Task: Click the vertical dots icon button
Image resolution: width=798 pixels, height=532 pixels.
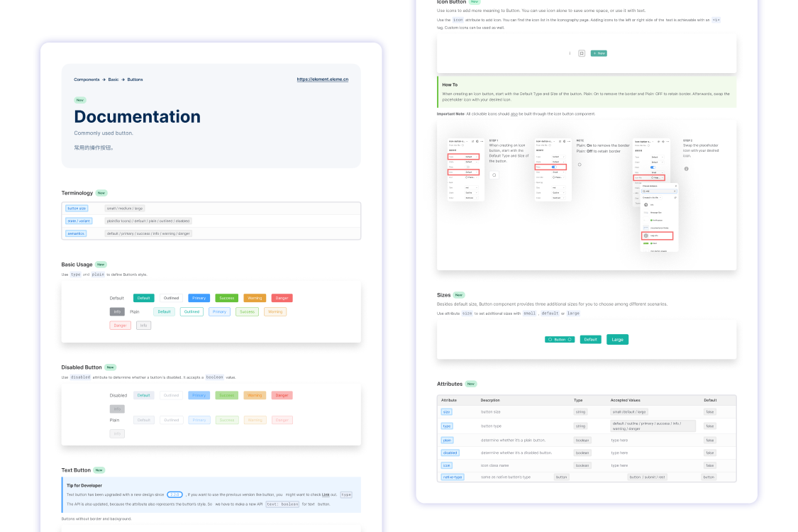Action: coord(570,53)
